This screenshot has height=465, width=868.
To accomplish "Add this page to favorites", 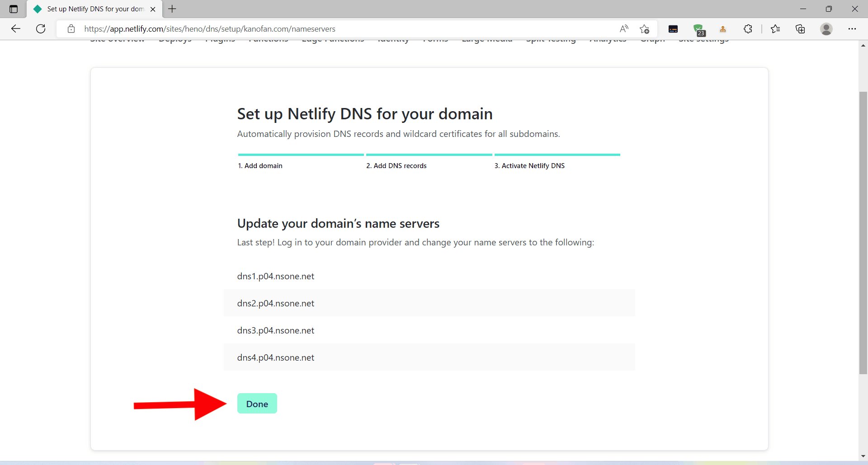I will (x=644, y=28).
